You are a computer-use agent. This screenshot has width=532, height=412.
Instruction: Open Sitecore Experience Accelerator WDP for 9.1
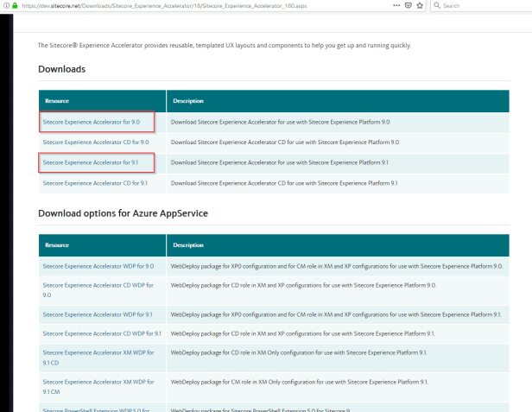[98, 314]
